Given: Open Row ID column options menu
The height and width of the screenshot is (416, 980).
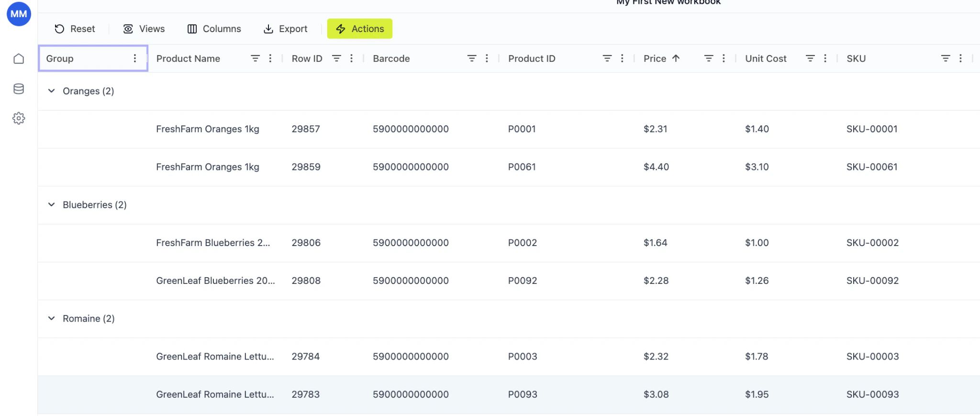Looking at the screenshot, I should pyautogui.click(x=352, y=58).
